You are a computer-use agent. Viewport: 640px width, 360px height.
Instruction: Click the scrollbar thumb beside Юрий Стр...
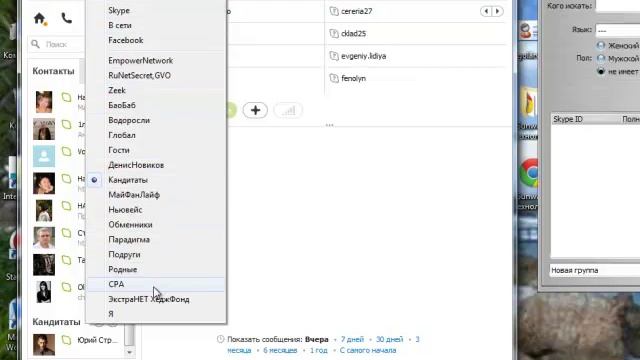[x=129, y=335]
